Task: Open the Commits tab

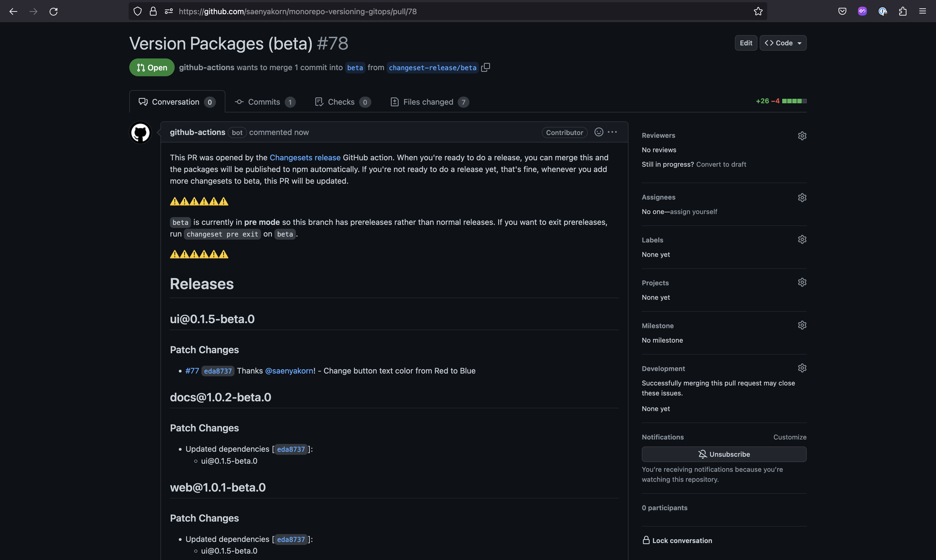Action: point(265,102)
